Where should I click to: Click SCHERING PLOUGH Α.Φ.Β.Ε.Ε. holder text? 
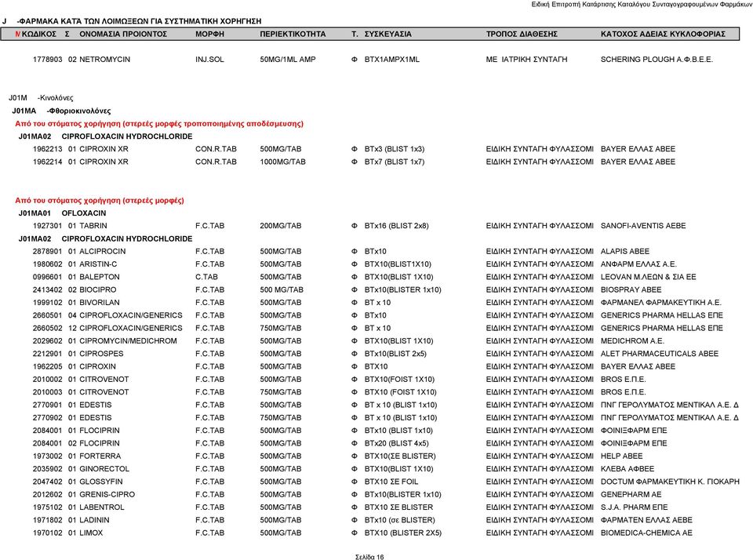click(x=657, y=60)
